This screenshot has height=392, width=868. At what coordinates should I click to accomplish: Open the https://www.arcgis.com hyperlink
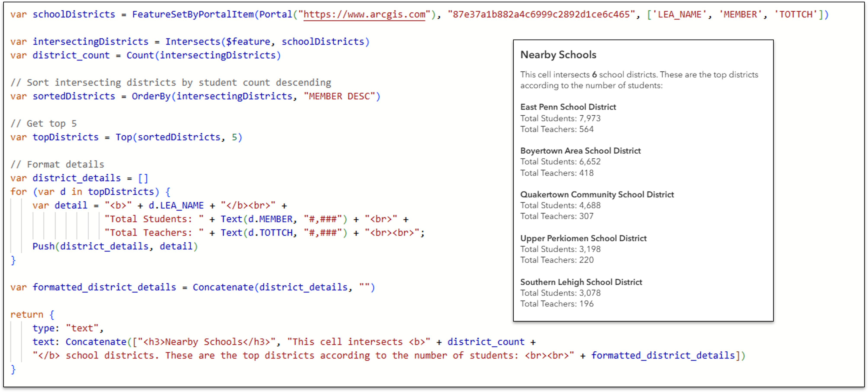[x=364, y=14]
